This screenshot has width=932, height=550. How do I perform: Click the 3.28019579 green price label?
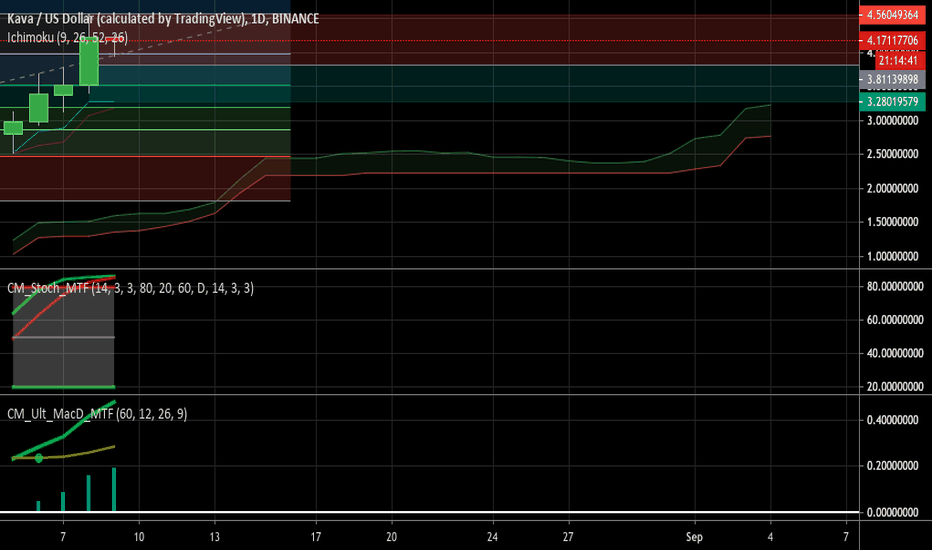(892, 102)
